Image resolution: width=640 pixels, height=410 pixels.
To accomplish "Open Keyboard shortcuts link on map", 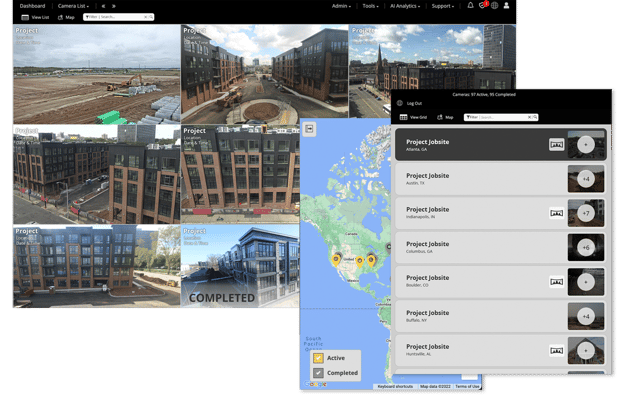I will pos(395,386).
